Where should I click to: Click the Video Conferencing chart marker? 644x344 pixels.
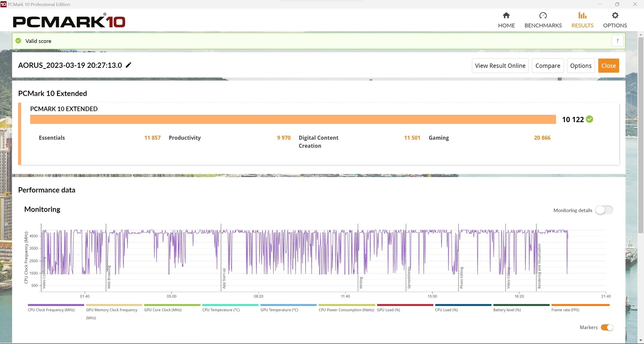click(x=44, y=273)
